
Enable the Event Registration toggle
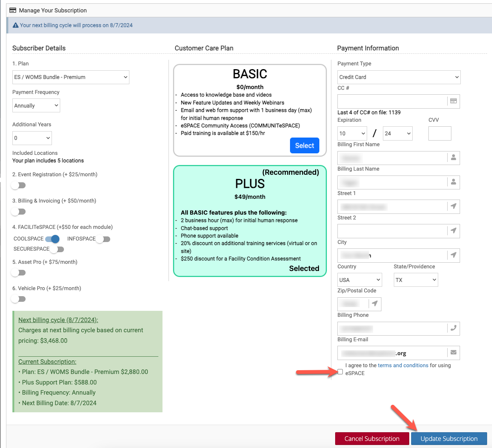pyautogui.click(x=18, y=185)
